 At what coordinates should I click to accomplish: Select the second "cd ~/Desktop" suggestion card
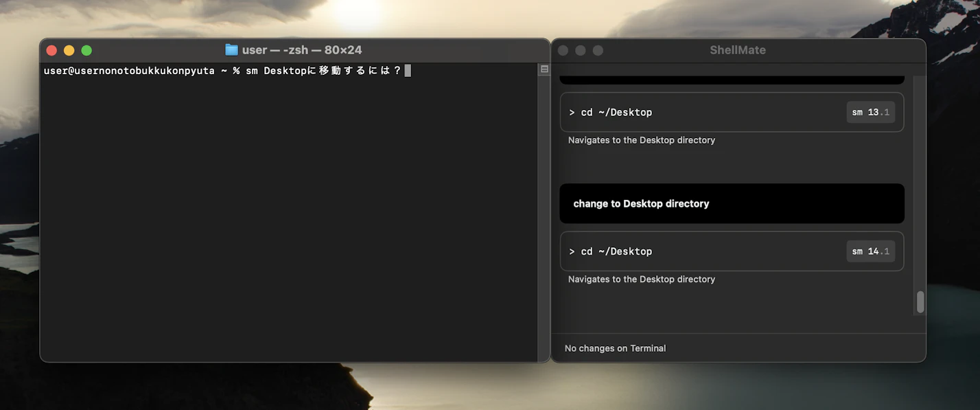point(732,251)
